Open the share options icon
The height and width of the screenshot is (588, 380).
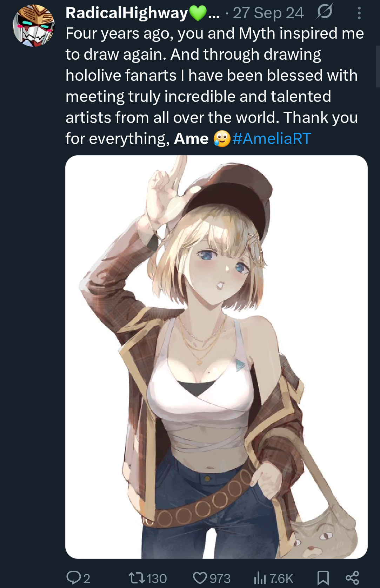pos(352,578)
